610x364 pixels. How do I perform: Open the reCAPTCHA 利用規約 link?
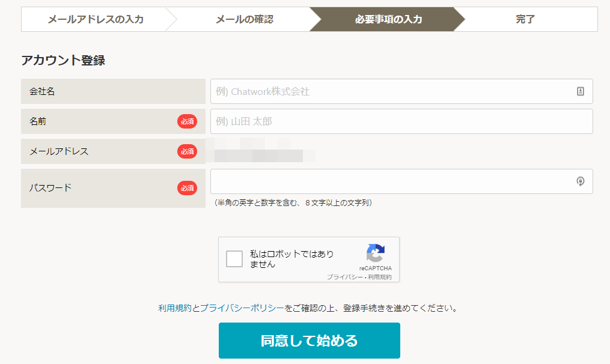click(380, 277)
